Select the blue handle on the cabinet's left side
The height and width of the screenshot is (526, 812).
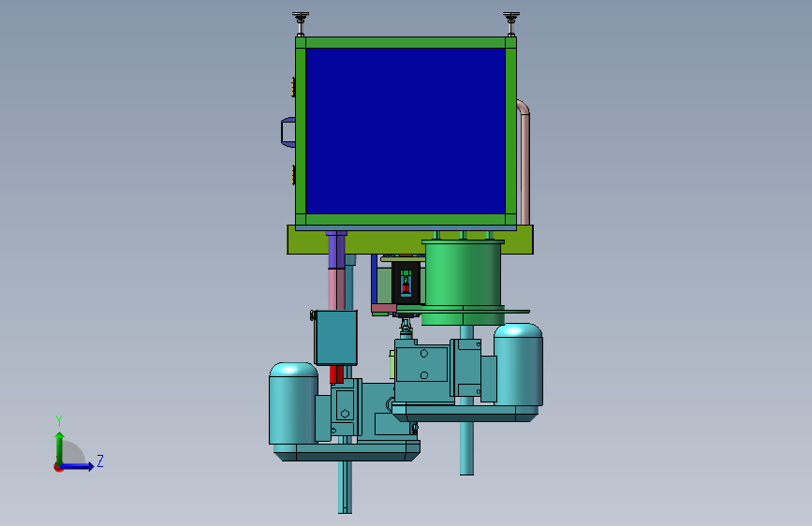pos(288,133)
